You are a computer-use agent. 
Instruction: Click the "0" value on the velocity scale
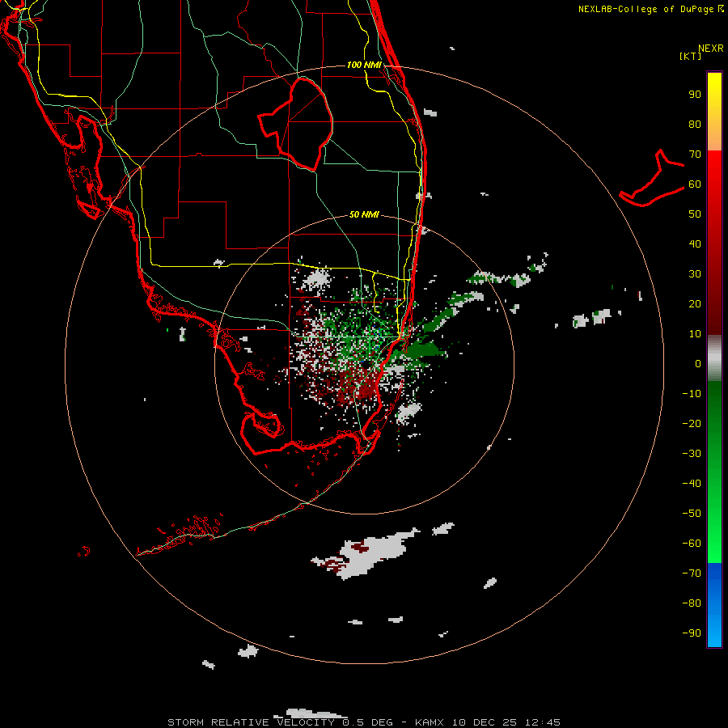[698, 364]
